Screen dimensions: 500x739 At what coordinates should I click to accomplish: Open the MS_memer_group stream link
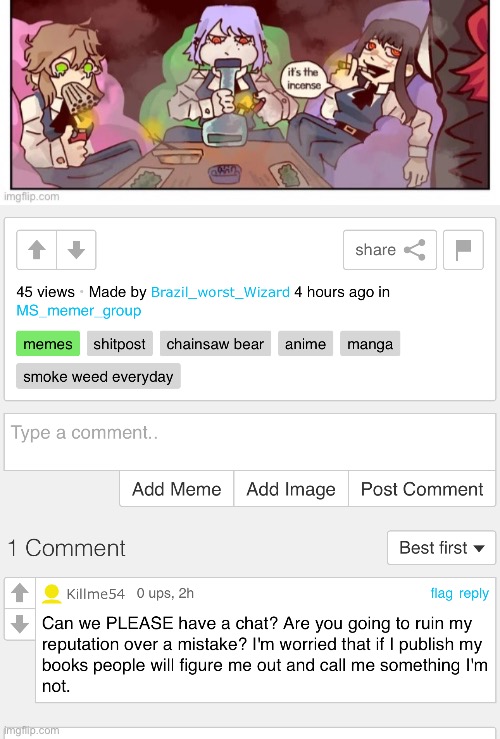[79, 311]
